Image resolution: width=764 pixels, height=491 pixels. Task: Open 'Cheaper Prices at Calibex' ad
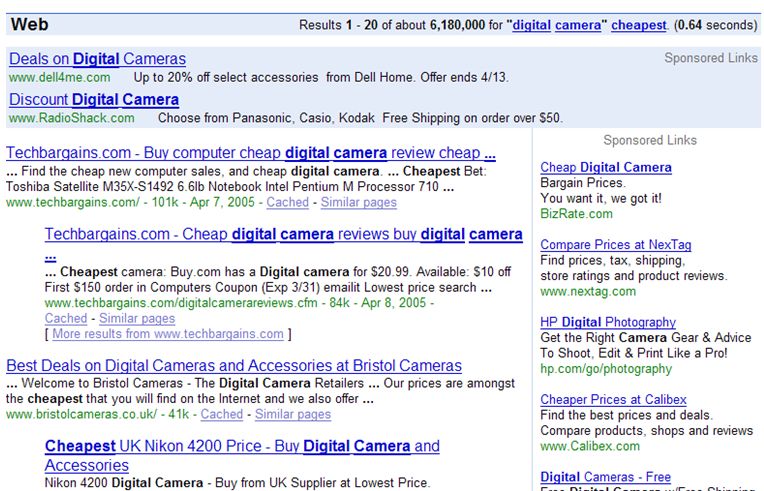(x=613, y=399)
